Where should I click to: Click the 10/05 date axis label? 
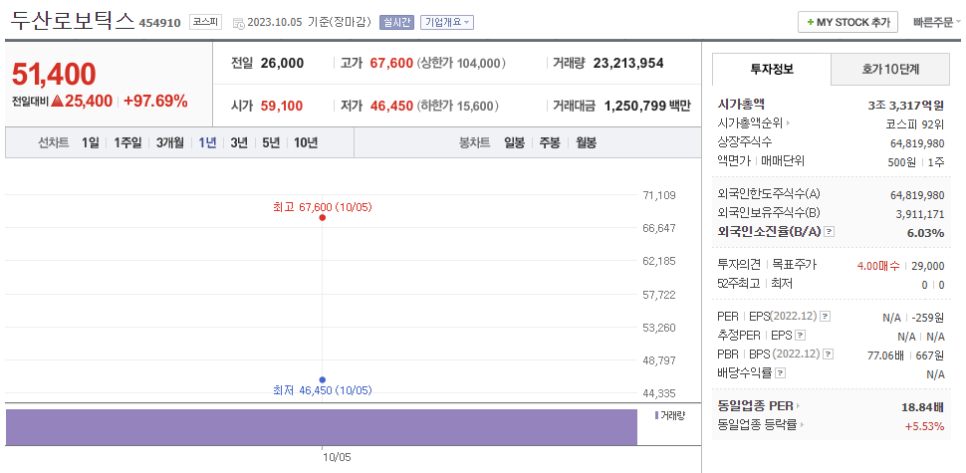[x=337, y=458]
